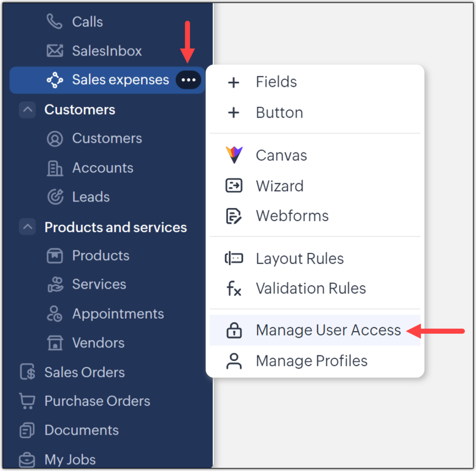Viewport: 476px width, 471px height.
Task: Click the Purchase Orders cart icon
Action: point(27,401)
